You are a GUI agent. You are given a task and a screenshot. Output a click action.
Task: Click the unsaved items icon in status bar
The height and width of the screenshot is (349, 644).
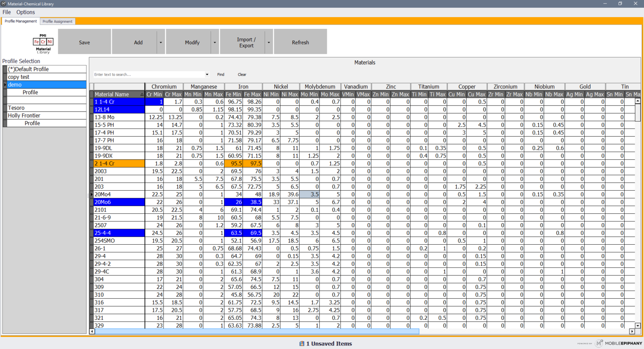302,343
